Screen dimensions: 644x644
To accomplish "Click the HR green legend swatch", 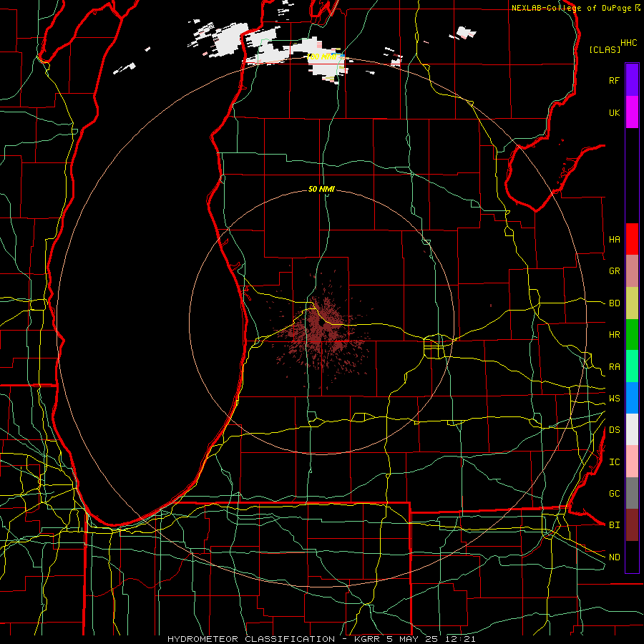I will (x=632, y=335).
